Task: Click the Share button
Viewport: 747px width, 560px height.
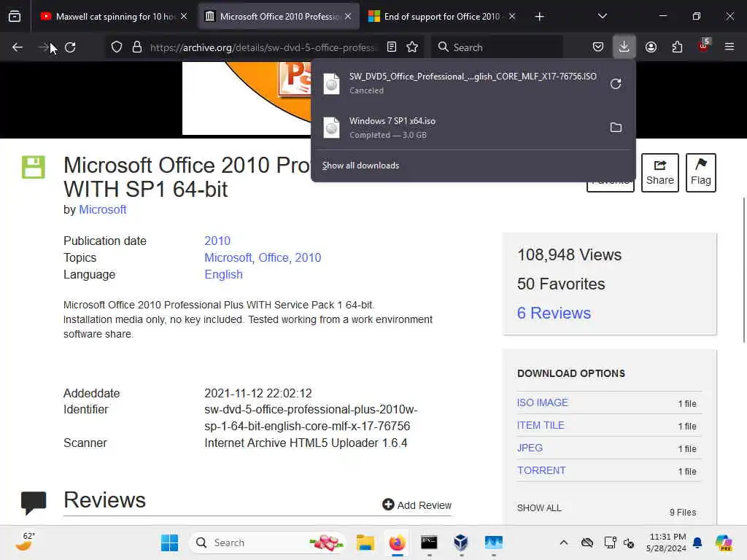Action: point(659,172)
